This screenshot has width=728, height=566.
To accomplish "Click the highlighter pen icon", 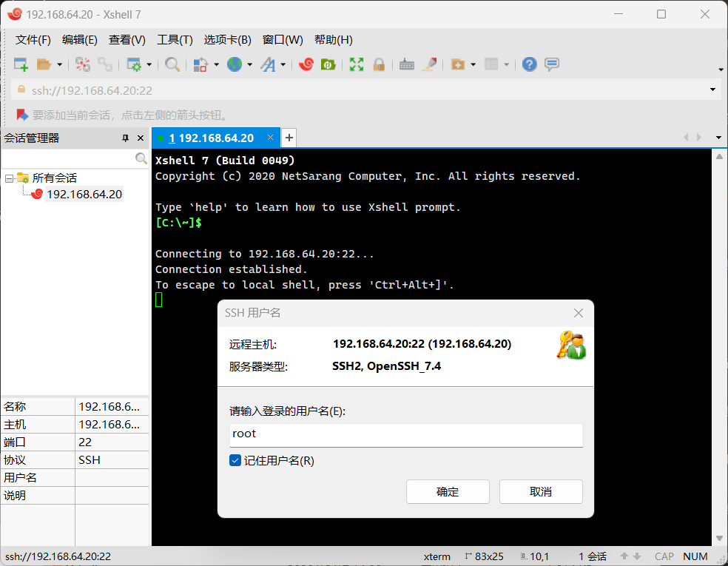I will click(x=429, y=64).
